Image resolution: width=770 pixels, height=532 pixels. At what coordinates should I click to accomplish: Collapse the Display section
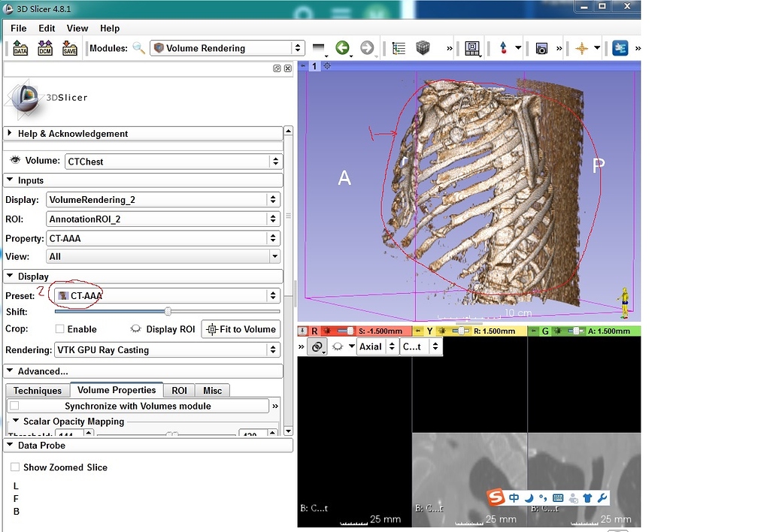[x=143, y=277]
